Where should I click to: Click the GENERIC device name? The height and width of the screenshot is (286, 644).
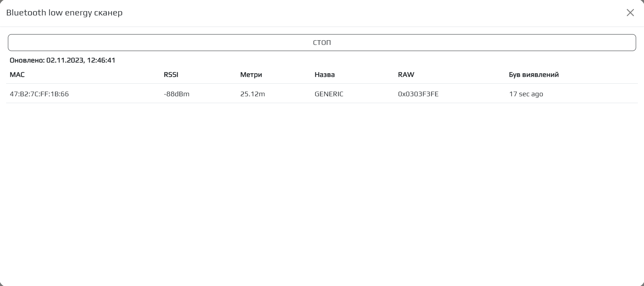pos(329,94)
